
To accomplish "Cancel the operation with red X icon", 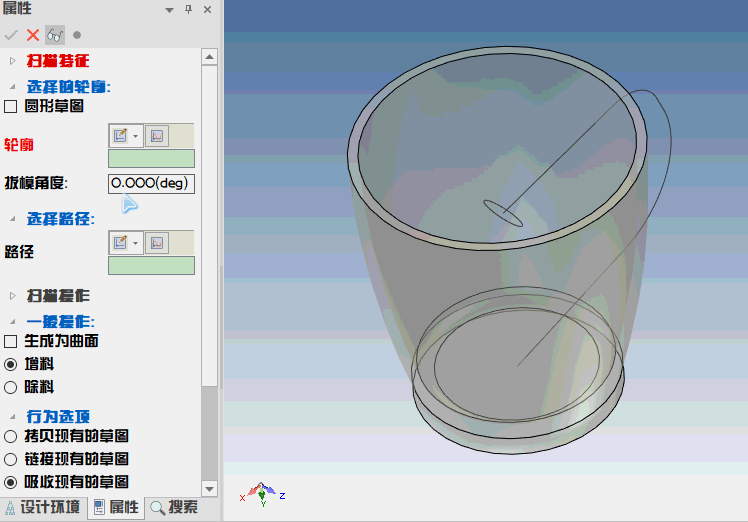I will [x=33, y=35].
